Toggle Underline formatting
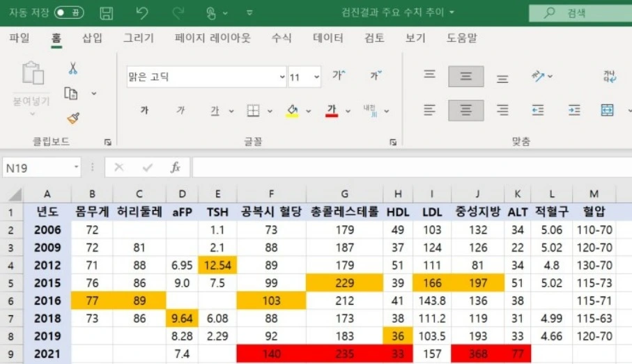The height and width of the screenshot is (364, 632). click(215, 111)
